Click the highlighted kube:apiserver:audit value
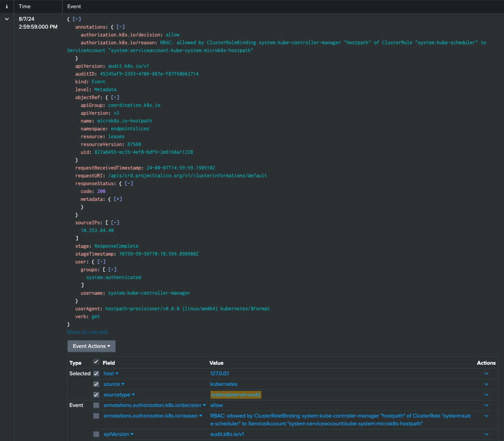 pos(236,395)
